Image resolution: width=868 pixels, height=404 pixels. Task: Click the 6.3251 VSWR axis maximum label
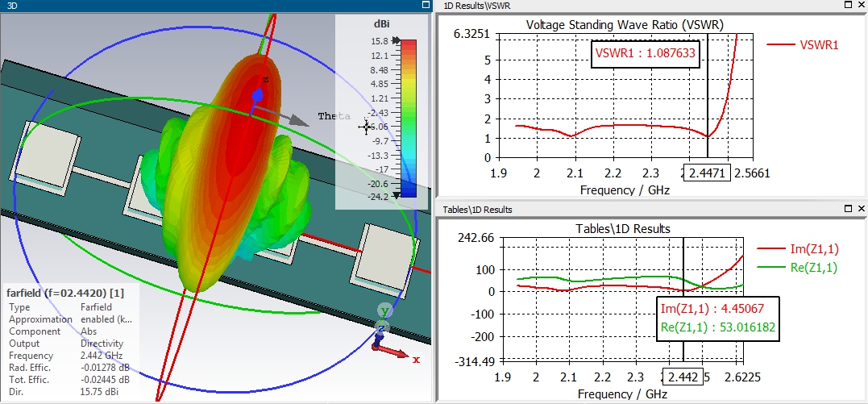[x=471, y=34]
